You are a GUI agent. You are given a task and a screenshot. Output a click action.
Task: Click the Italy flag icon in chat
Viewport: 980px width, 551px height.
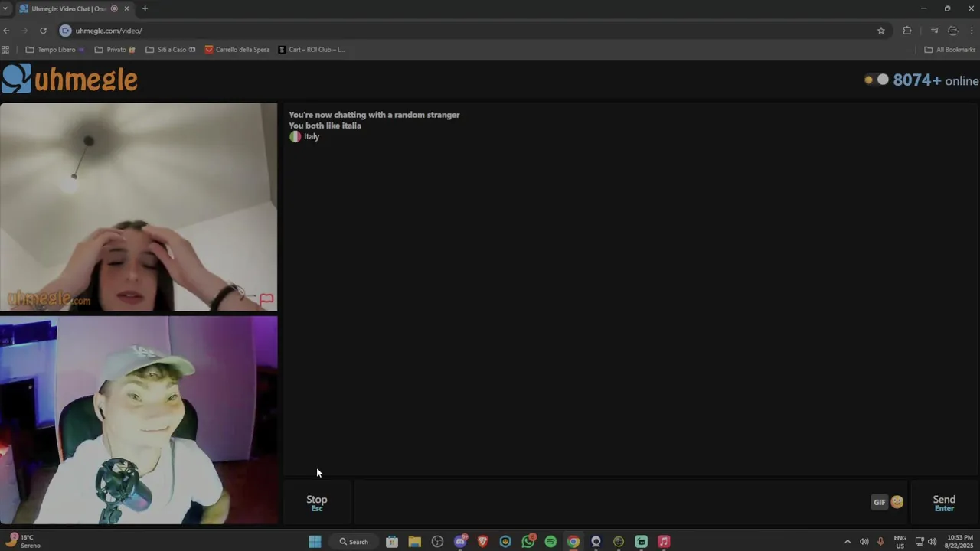pyautogui.click(x=295, y=136)
